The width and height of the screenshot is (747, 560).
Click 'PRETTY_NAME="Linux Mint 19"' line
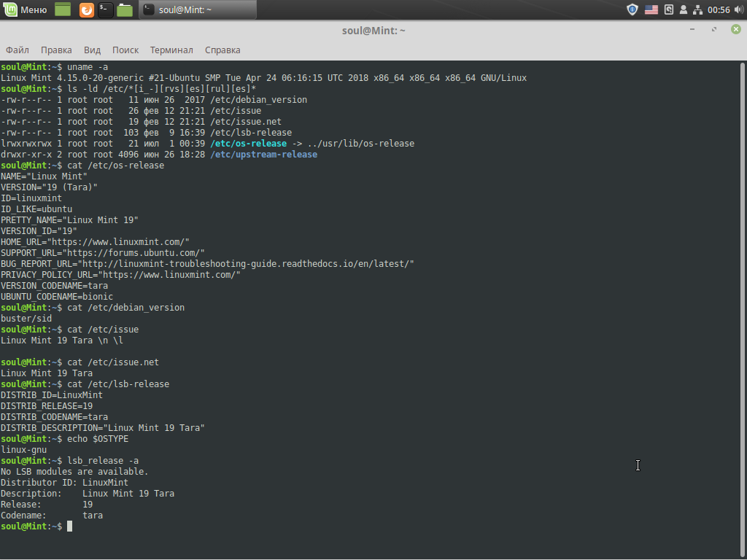coord(69,220)
